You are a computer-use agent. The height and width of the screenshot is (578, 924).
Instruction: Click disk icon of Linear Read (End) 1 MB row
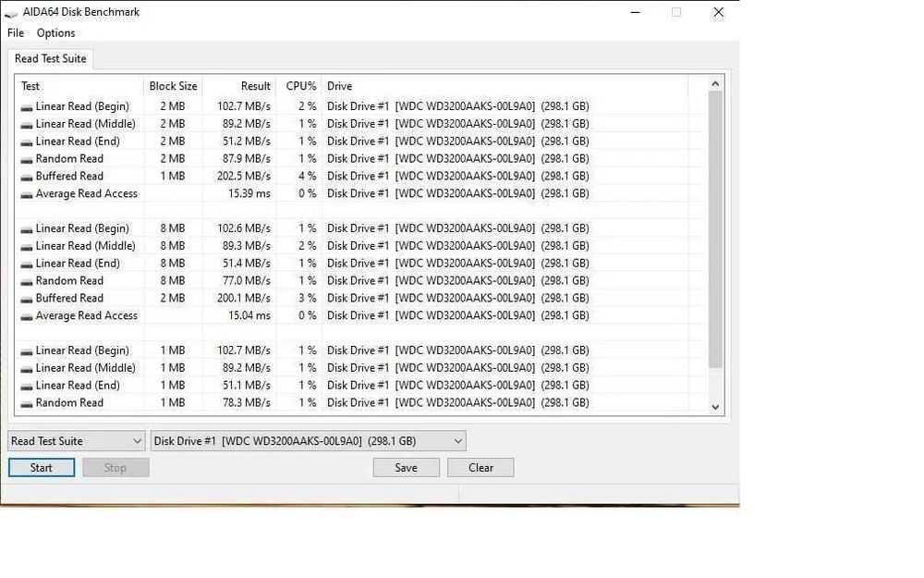[x=27, y=387]
